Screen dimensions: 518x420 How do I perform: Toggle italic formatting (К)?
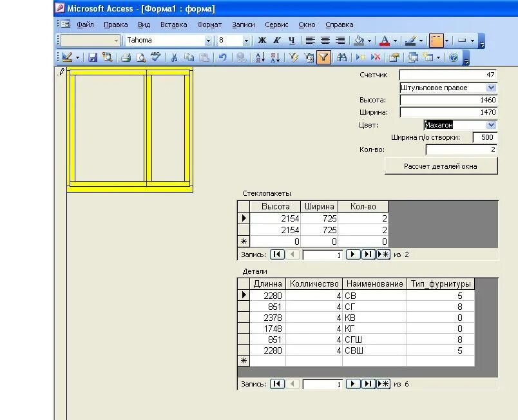click(x=277, y=41)
